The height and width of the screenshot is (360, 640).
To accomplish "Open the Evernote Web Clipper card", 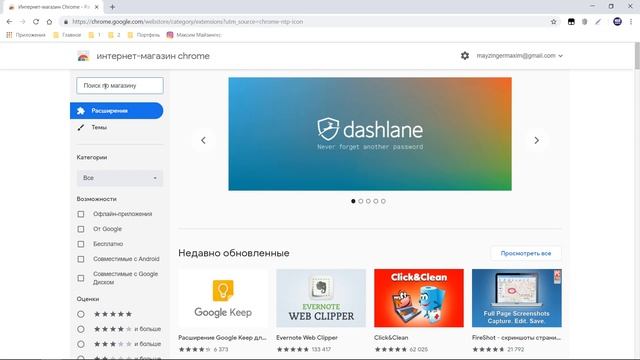I will (x=321, y=298).
